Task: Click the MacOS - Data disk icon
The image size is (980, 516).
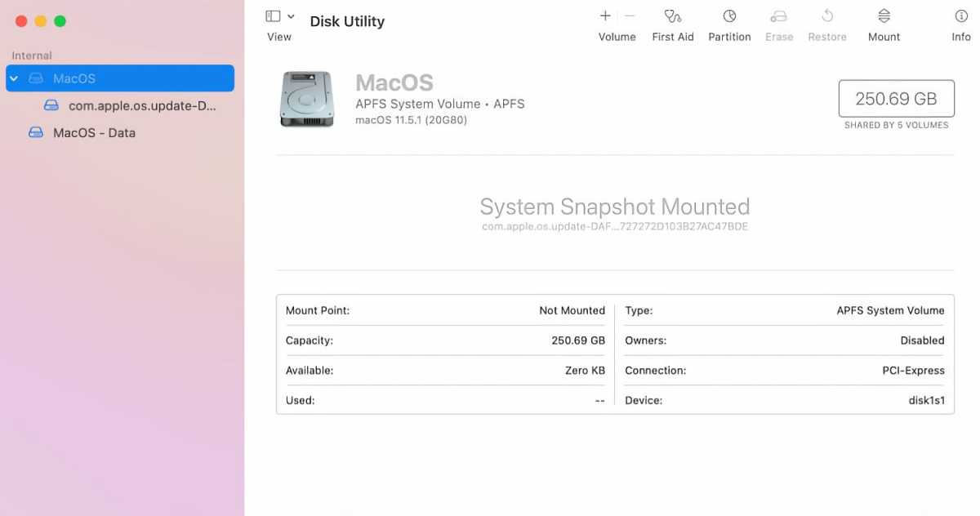Action: tap(36, 132)
